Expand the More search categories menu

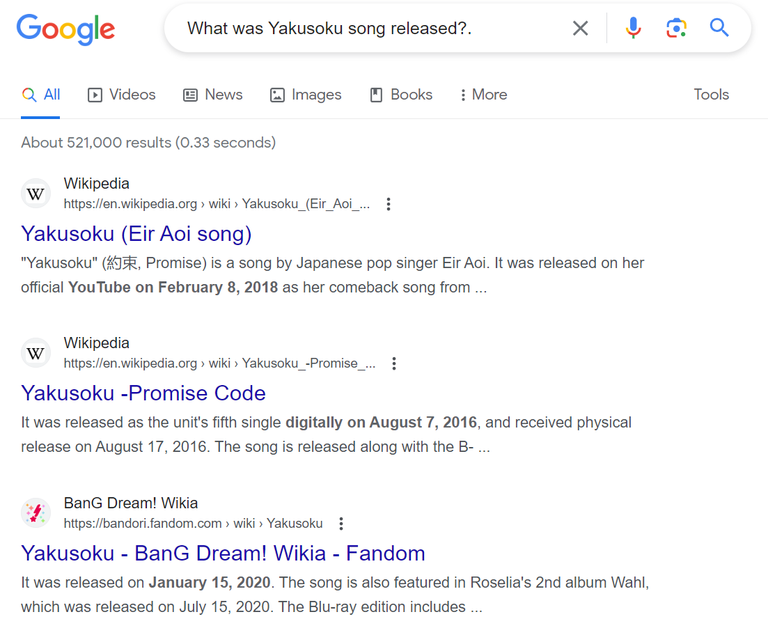coord(483,95)
